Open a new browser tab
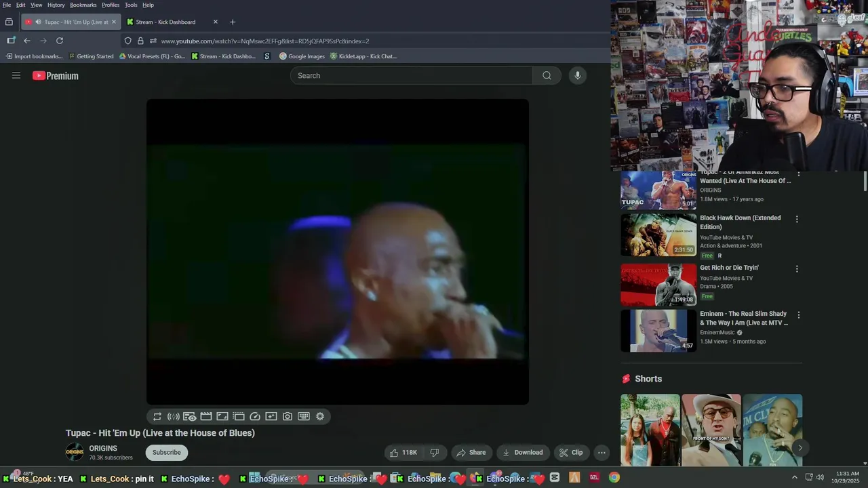Screen dimensions: 868x488 (233, 22)
